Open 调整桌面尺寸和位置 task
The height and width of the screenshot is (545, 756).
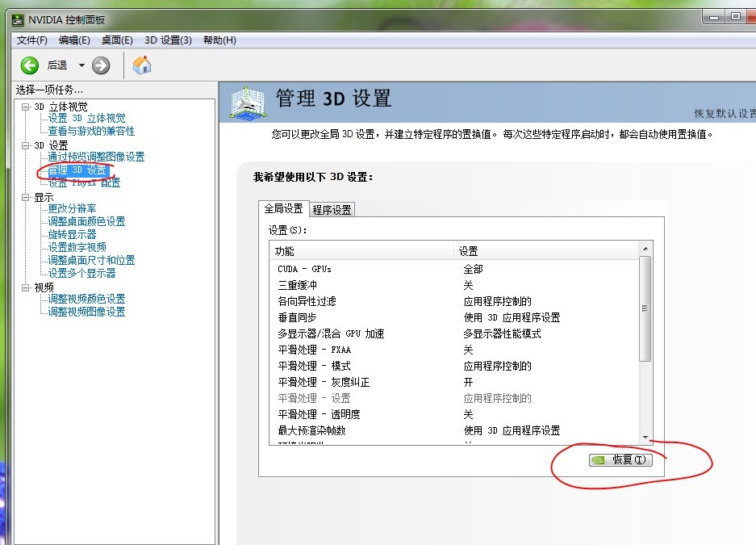click(x=92, y=261)
